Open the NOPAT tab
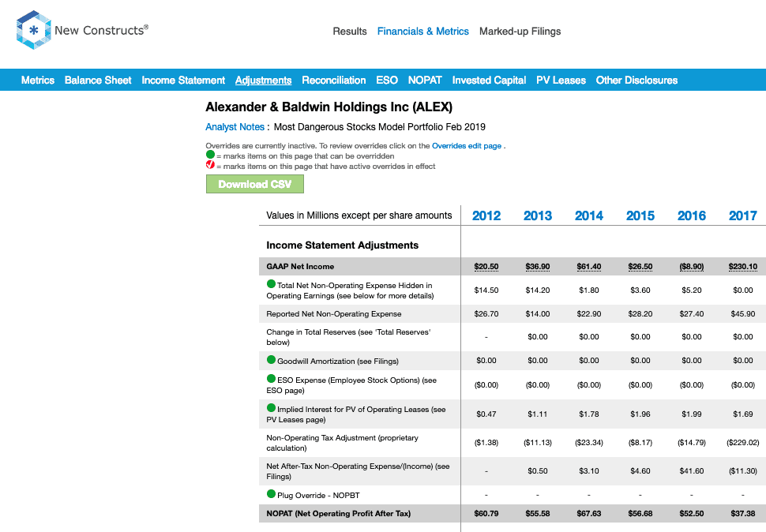The height and width of the screenshot is (532, 766). tap(425, 80)
